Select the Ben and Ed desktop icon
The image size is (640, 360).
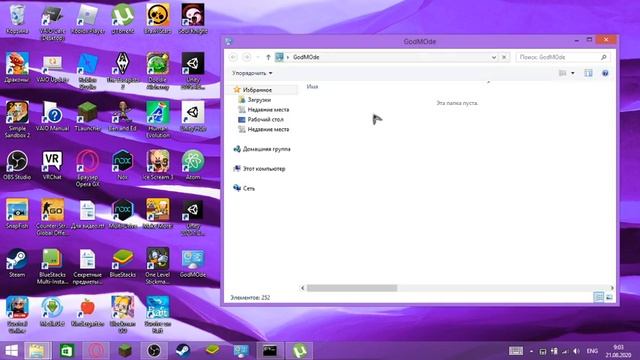tap(123, 117)
